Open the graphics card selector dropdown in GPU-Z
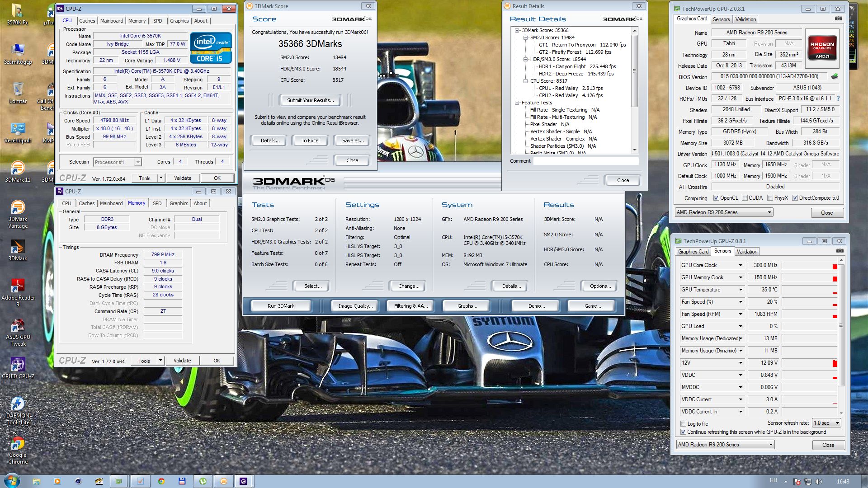This screenshot has width=868, height=488. [x=724, y=212]
